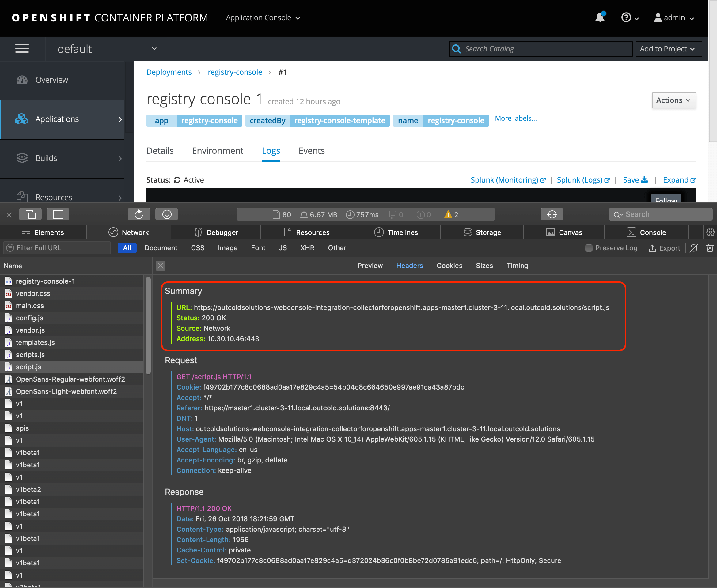This screenshot has width=717, height=588.
Task: Toggle the disable caching icon near Export
Action: click(693, 247)
